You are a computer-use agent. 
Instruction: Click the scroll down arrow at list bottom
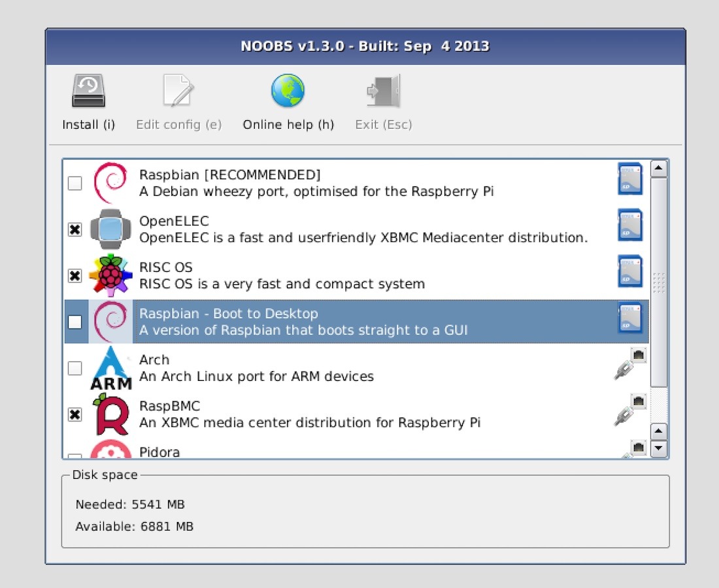659,448
